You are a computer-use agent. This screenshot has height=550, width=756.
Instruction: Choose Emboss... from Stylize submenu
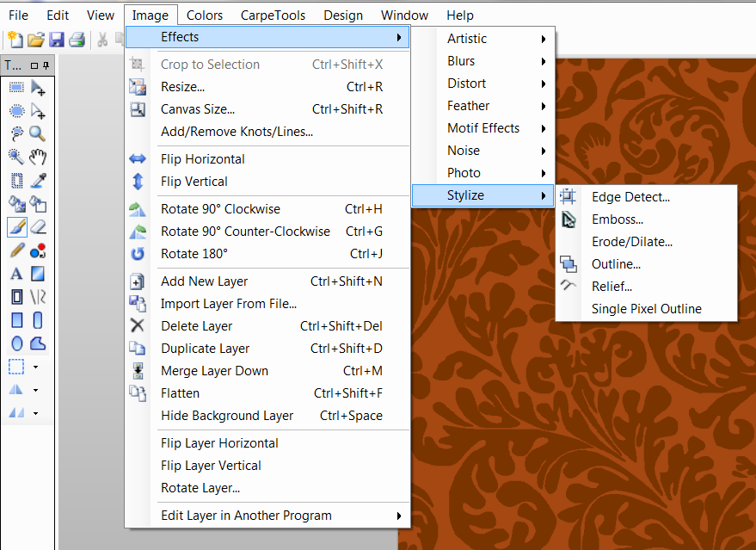(x=617, y=219)
